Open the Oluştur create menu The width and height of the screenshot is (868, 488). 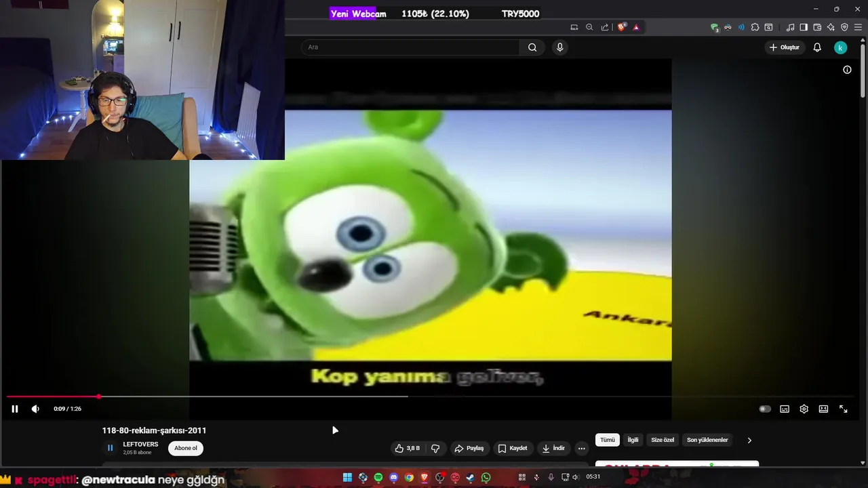click(x=785, y=47)
